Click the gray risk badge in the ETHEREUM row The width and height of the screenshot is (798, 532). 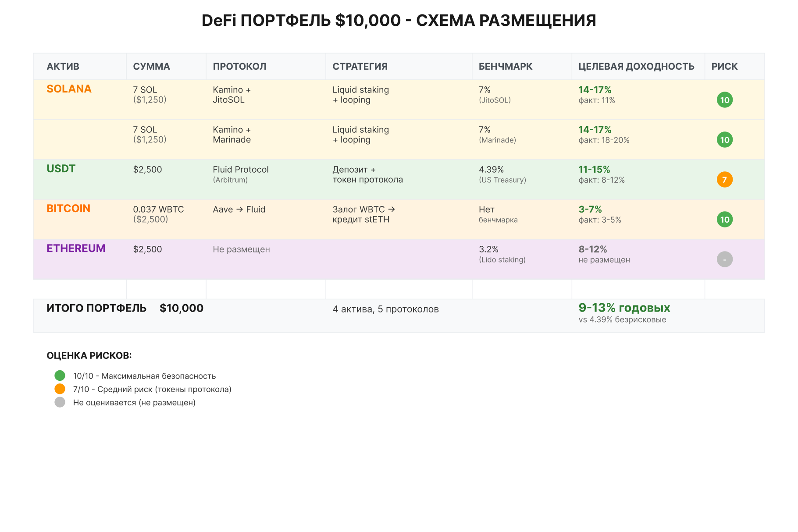click(725, 259)
